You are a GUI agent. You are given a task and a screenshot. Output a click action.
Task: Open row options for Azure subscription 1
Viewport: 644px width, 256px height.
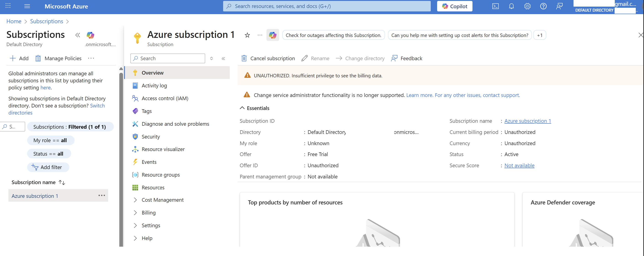tap(102, 196)
